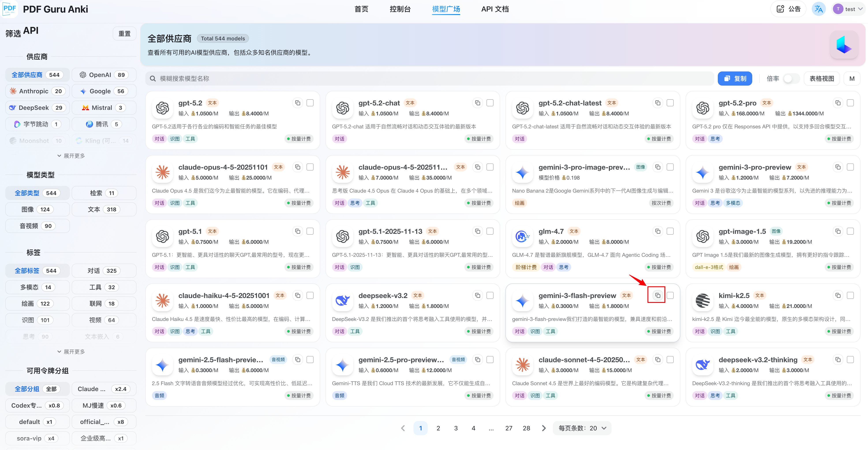Open the 控制台 navigation tab
The height and width of the screenshot is (450, 868).
(x=400, y=9)
